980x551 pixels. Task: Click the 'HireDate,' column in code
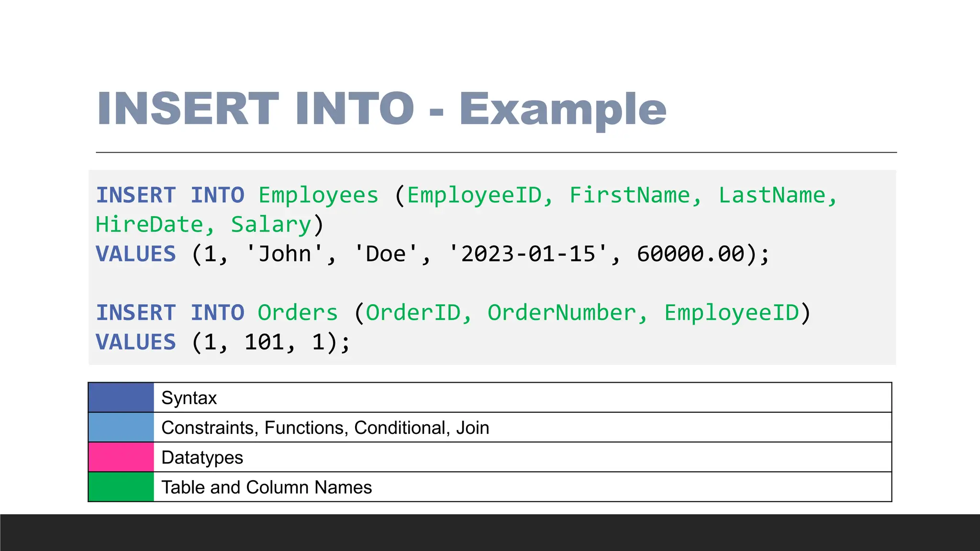pyautogui.click(x=155, y=224)
